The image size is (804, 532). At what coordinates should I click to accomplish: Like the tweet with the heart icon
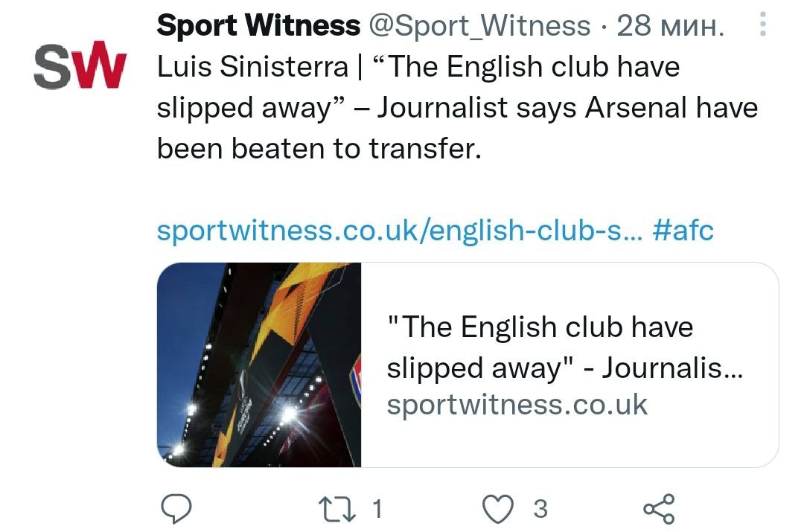498,509
